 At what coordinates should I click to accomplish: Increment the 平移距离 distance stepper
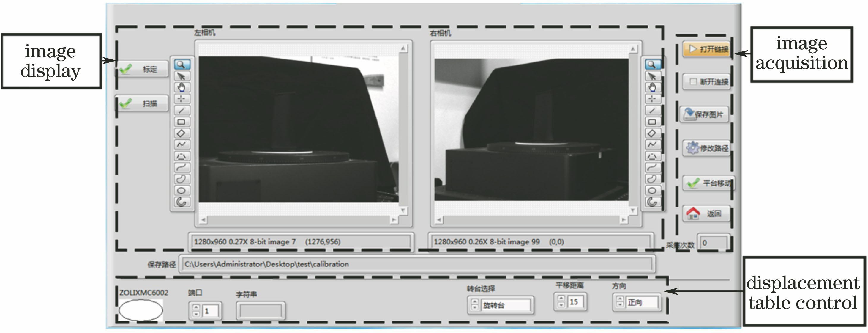(561, 298)
